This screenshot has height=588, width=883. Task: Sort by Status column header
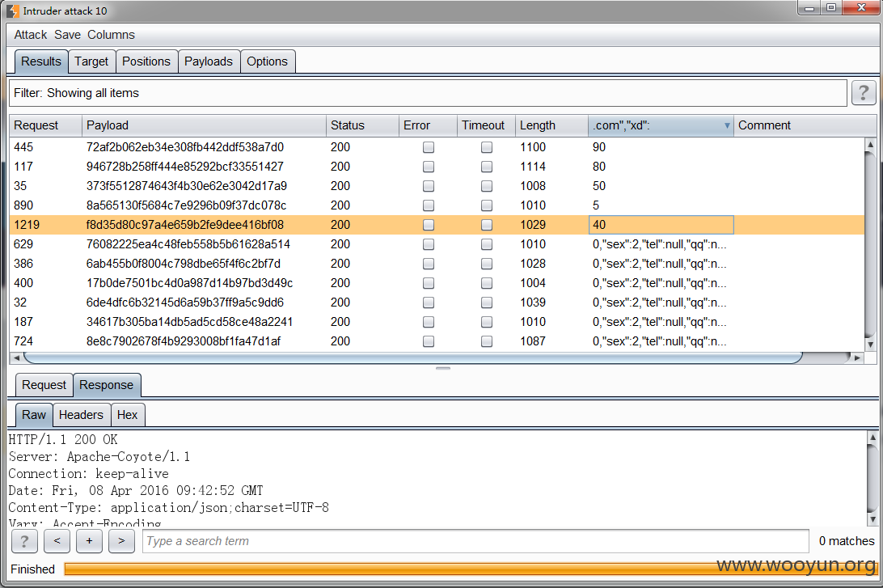click(x=362, y=125)
